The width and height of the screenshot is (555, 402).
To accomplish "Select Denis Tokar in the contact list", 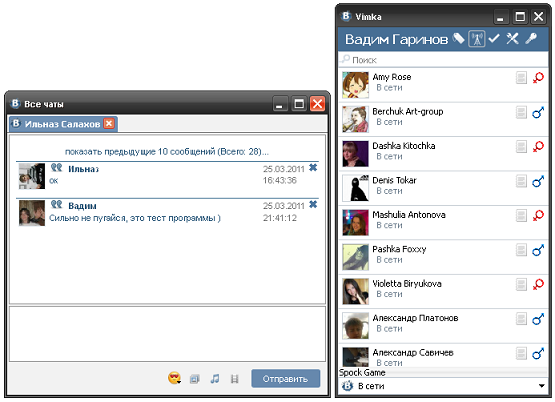I will coord(443,188).
